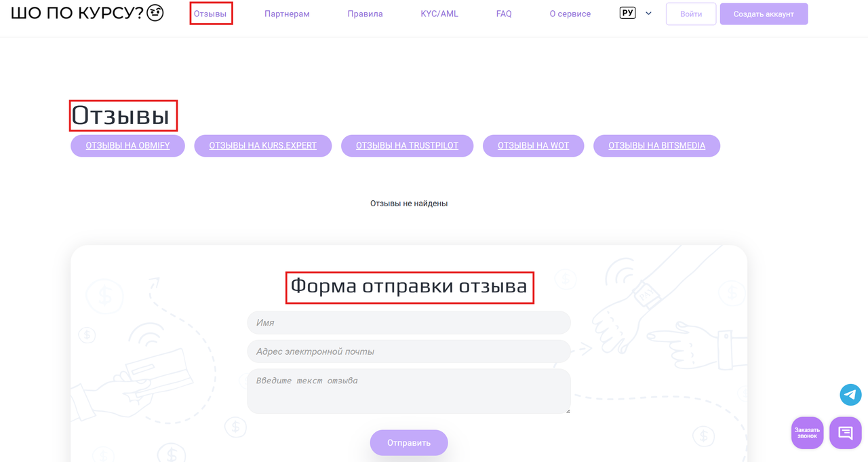Click the Создать аккаунт button

pos(764,14)
